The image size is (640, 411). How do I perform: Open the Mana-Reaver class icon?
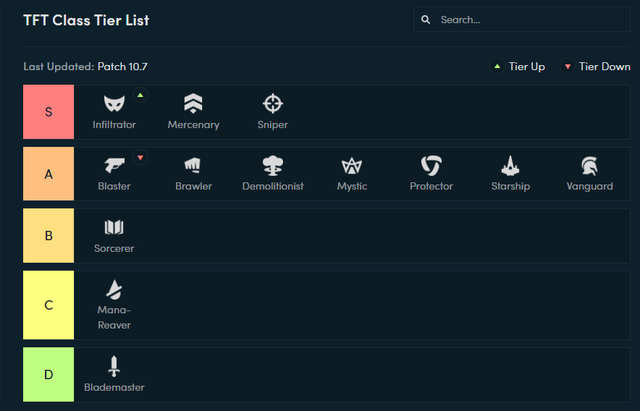click(114, 290)
